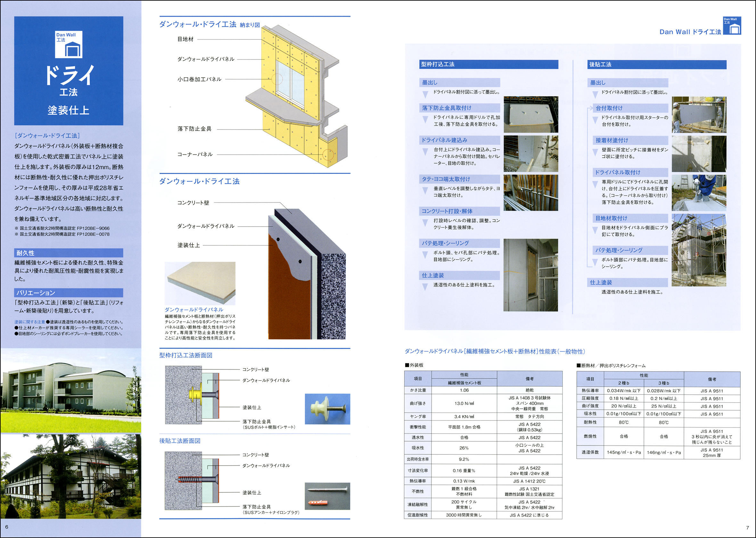Click the down arrow under コンクリート打設・解体 heading

425,223
